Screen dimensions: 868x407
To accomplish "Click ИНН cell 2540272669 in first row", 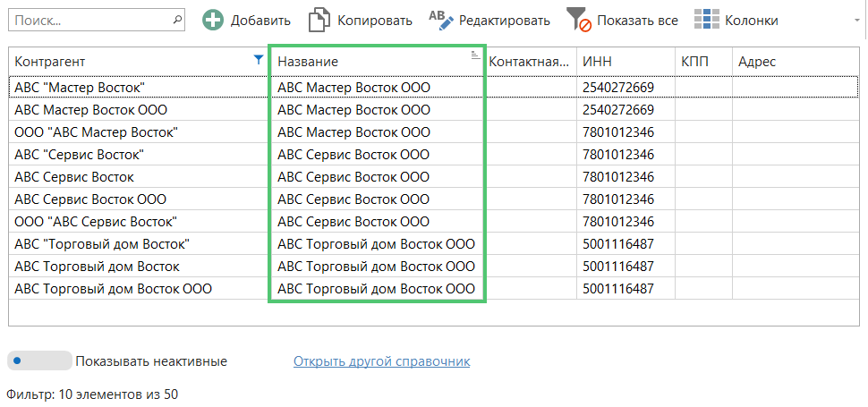I will 617,88.
